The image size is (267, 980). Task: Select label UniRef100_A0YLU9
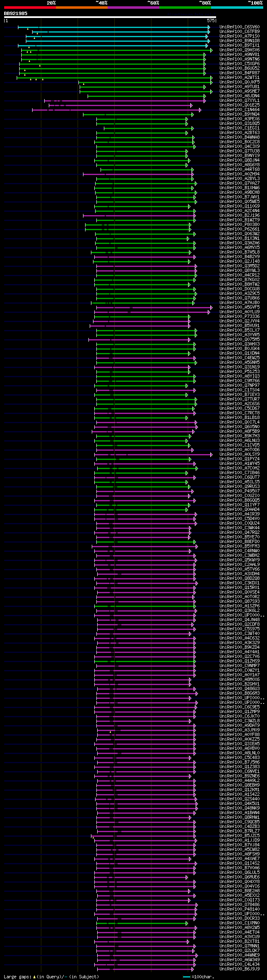[239, 312]
